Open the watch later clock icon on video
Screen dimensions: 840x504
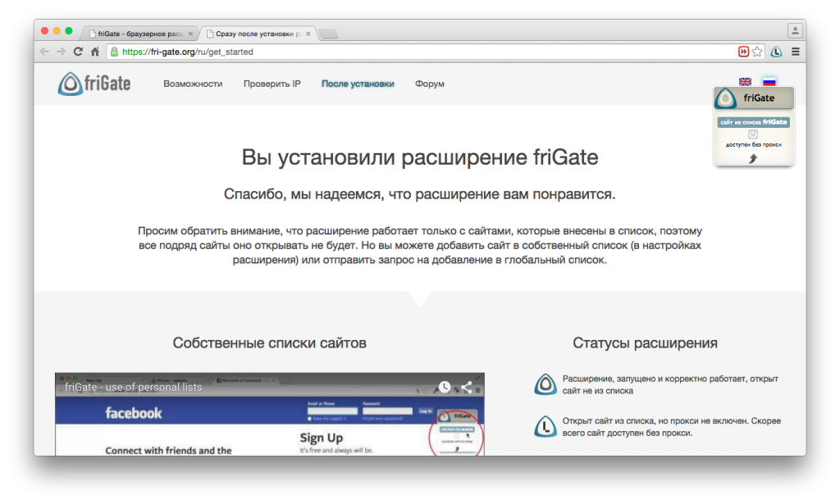(x=445, y=387)
